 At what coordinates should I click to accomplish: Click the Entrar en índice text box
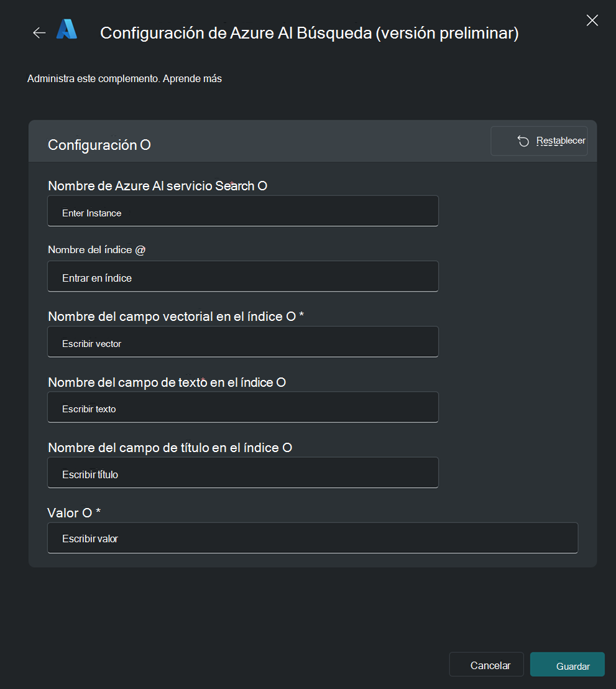coord(243,277)
